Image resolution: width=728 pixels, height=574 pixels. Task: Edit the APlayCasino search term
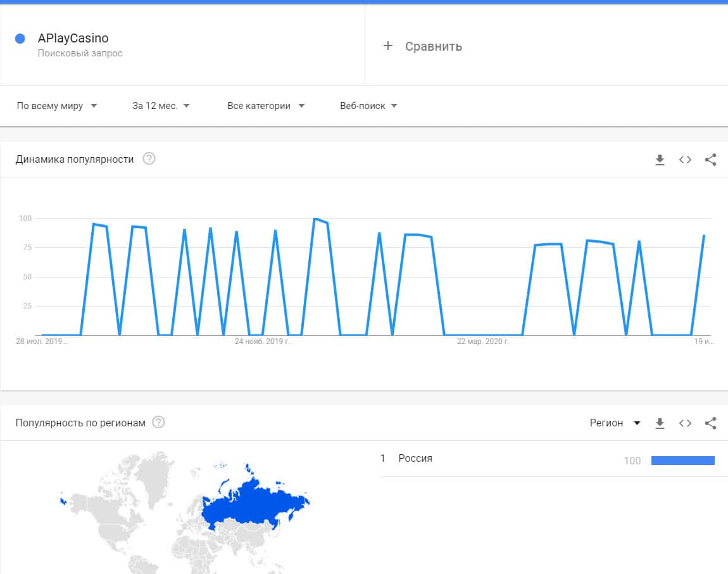(73, 39)
